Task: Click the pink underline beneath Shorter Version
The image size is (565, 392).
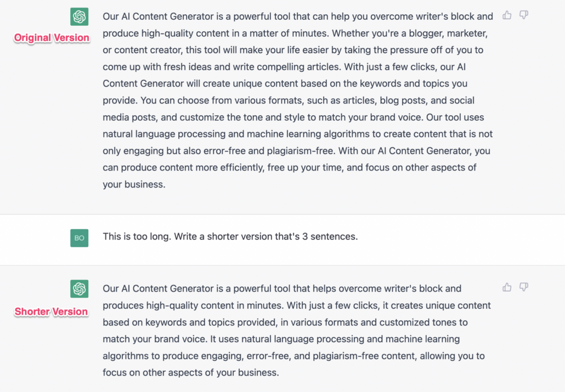Action: point(51,319)
